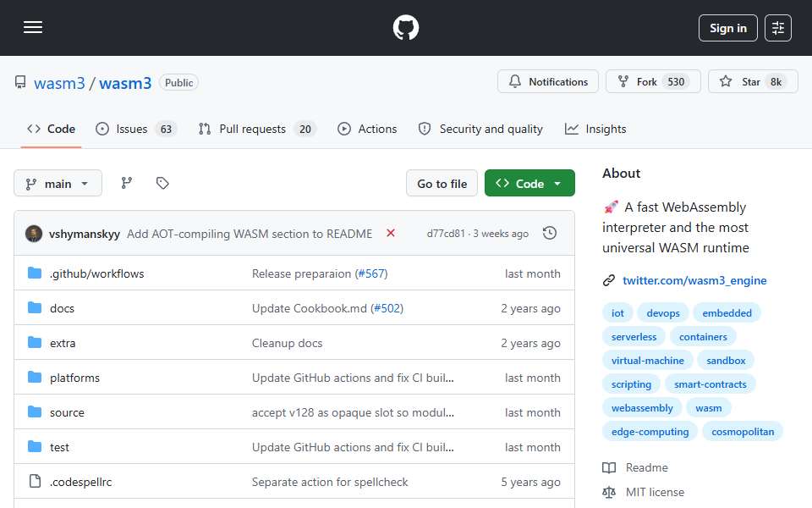Open the twitter.com/wasm3_engine link
Screen dimensions: 812x508
point(694,280)
